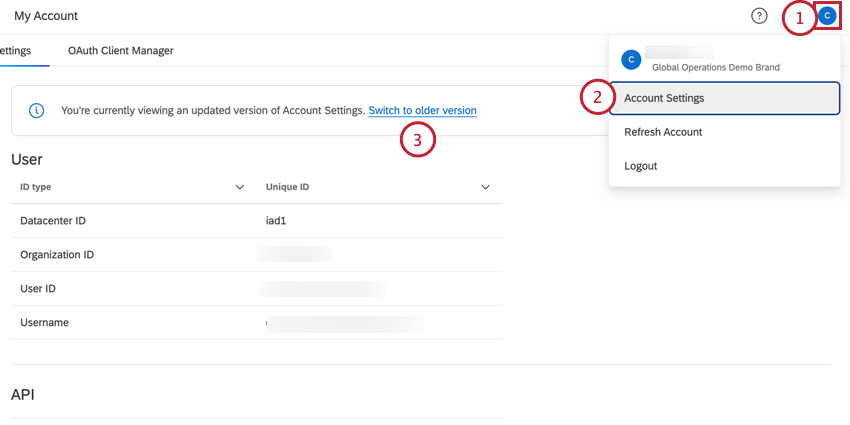Click the info icon in the banner
This screenshot has width=850, height=425.
pyautogui.click(x=36, y=110)
